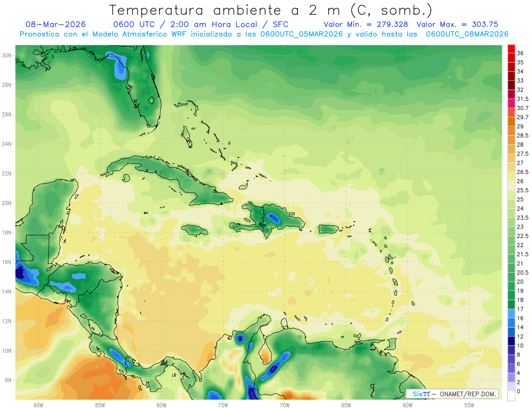Click the latitude label '20N'

point(8,203)
